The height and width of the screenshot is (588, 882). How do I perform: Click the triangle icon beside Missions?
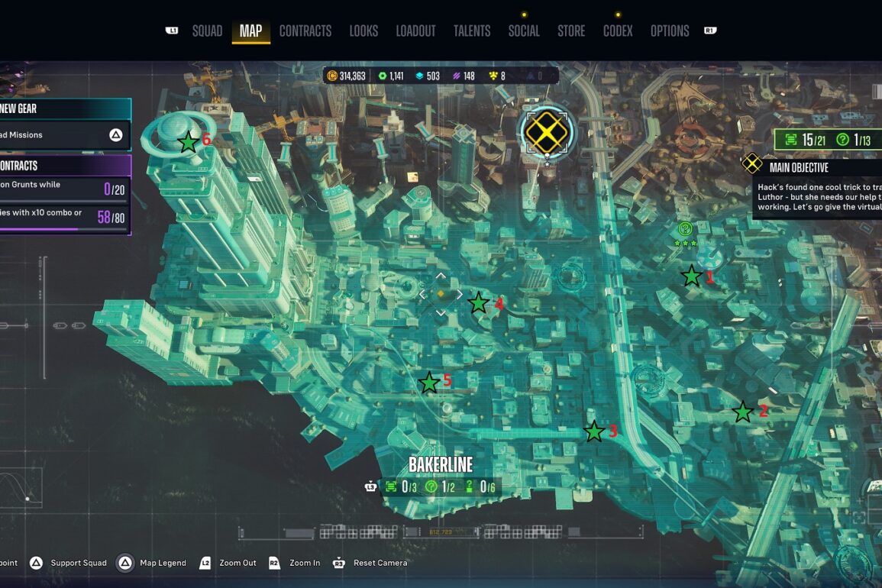[116, 135]
